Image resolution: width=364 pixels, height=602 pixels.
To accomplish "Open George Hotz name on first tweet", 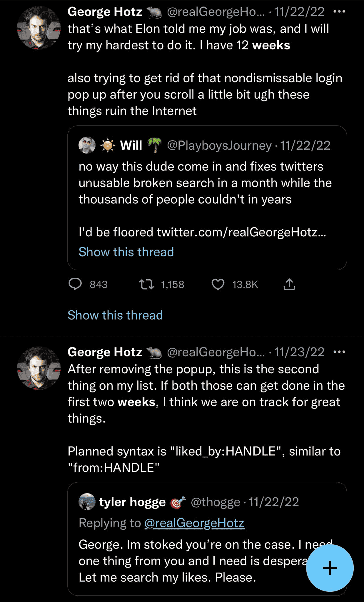I will click(105, 12).
